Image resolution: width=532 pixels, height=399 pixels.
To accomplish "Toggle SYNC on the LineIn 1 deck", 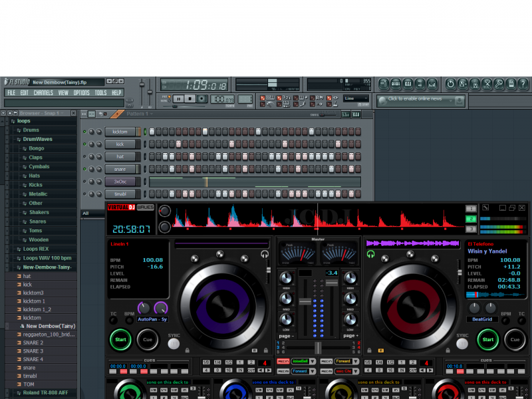I will (174, 344).
